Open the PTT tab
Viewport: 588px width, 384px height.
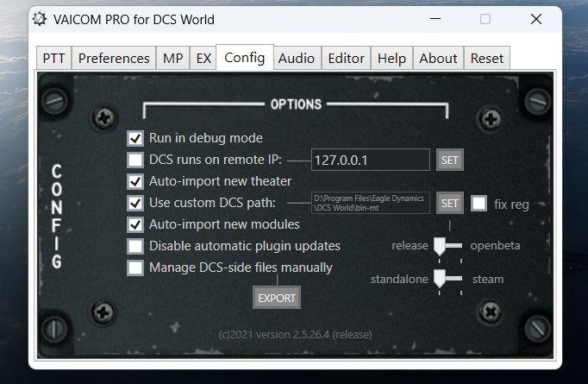[x=53, y=58]
